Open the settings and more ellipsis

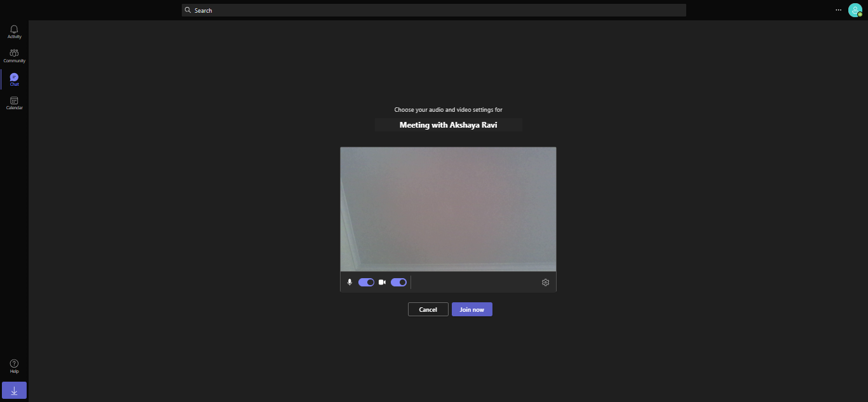[x=838, y=10]
